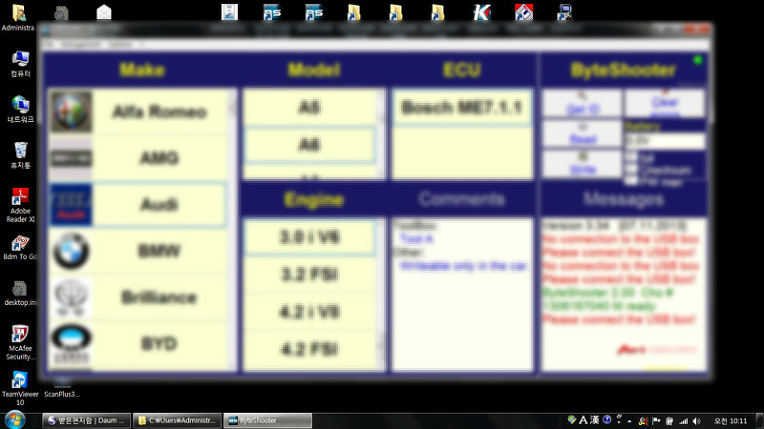Open the TeamViewer 10 desktop shortcut
This screenshot has width=764, height=429.
point(20,388)
